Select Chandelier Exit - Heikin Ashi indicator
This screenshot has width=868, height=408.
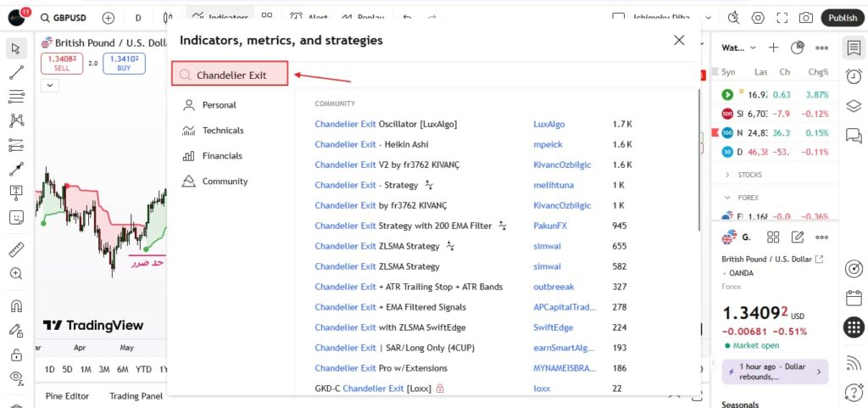(371, 144)
